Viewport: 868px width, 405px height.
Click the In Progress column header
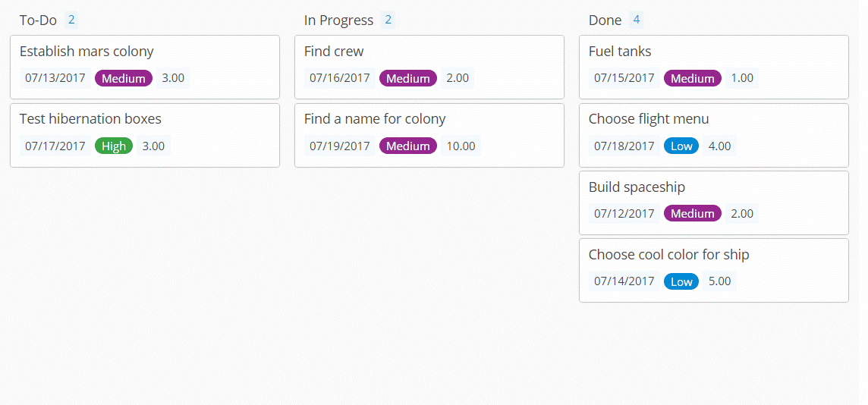pyautogui.click(x=338, y=20)
